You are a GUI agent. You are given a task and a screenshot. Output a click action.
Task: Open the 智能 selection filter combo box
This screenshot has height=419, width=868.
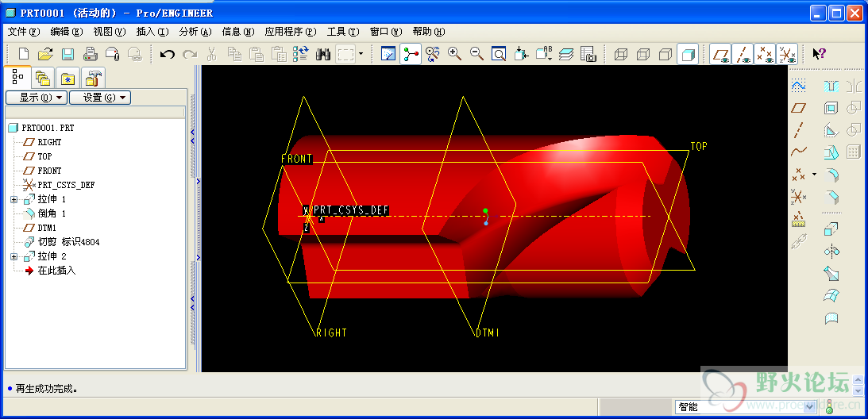[x=746, y=407]
